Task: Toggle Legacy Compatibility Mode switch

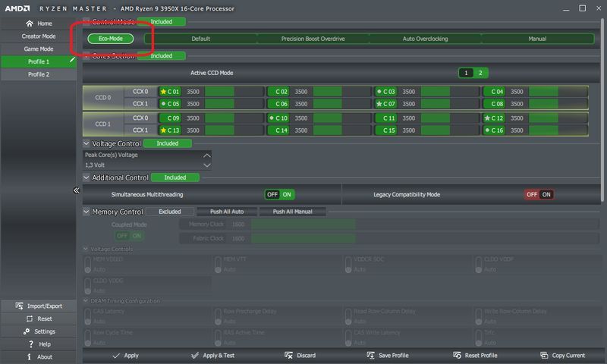Action: [539, 195]
